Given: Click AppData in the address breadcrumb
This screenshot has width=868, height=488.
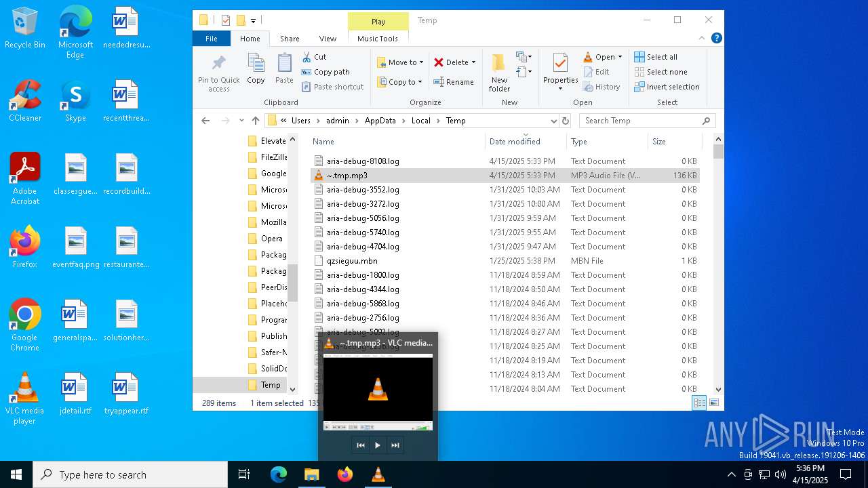Looking at the screenshot, I should tap(380, 121).
